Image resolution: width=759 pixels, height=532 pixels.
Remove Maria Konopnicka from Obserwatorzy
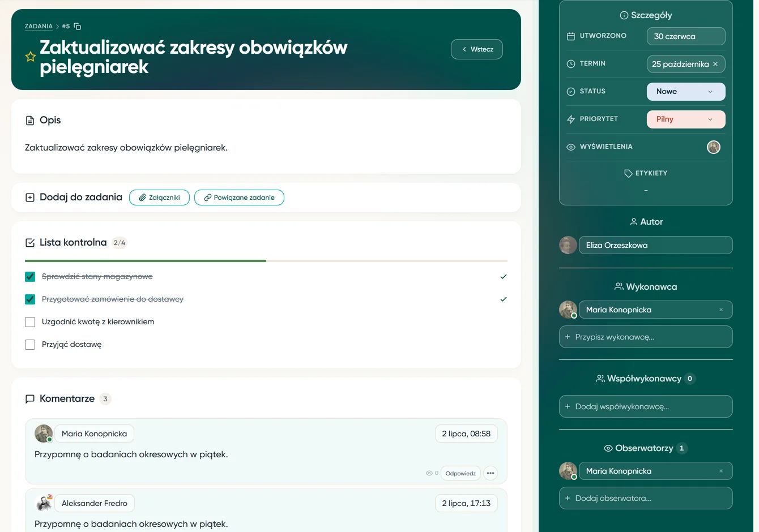(721, 471)
